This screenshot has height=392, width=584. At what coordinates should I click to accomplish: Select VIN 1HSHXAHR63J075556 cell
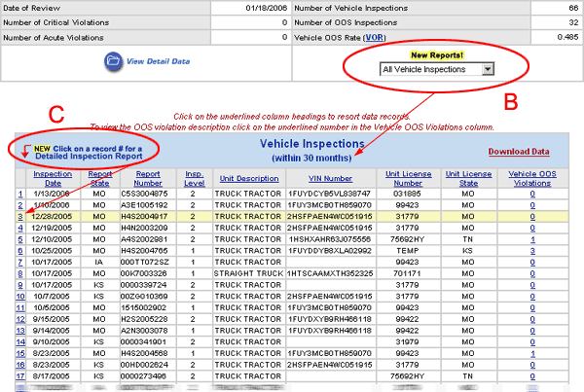330,239
